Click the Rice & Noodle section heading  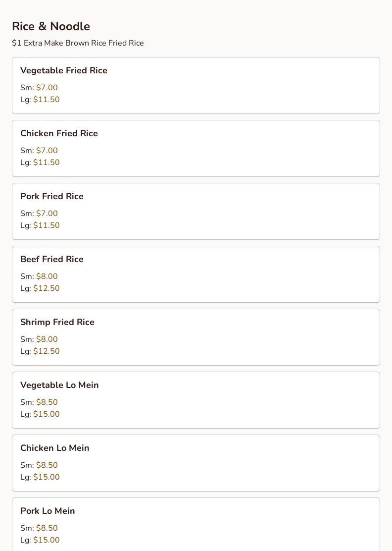click(x=51, y=26)
